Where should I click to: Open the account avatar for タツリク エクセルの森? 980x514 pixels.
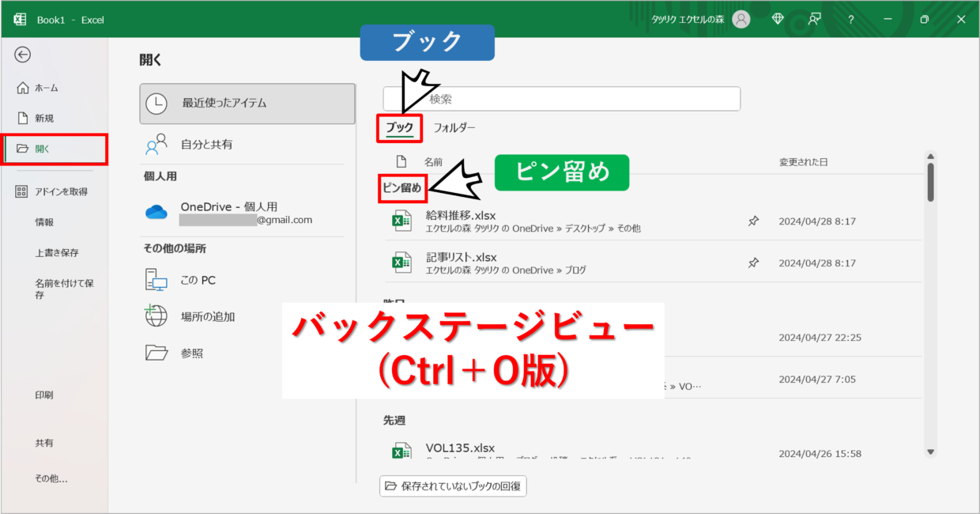point(741,20)
